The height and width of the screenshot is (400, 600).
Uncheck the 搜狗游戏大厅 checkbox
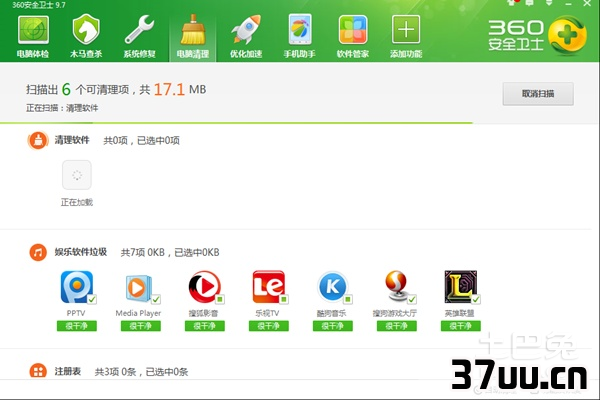click(412, 299)
